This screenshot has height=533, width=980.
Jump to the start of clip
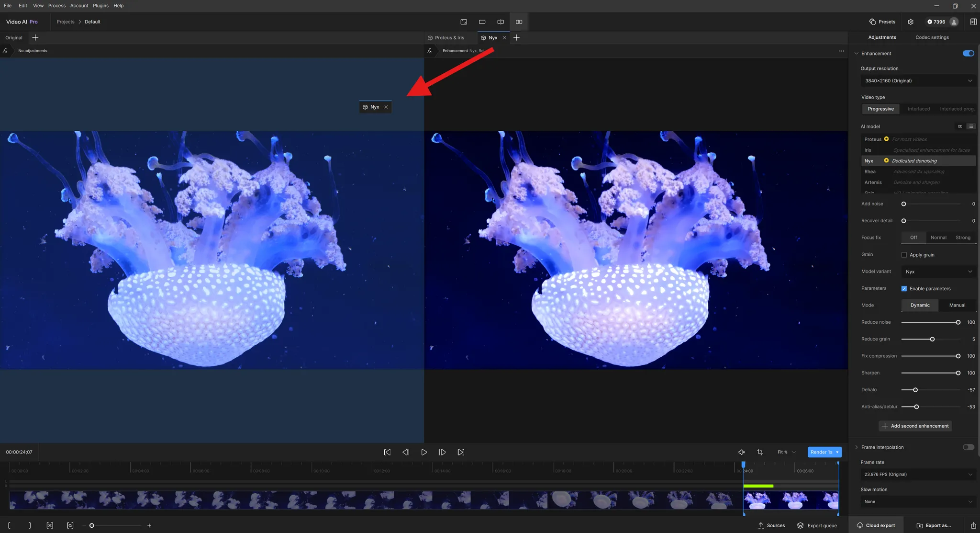(x=387, y=452)
